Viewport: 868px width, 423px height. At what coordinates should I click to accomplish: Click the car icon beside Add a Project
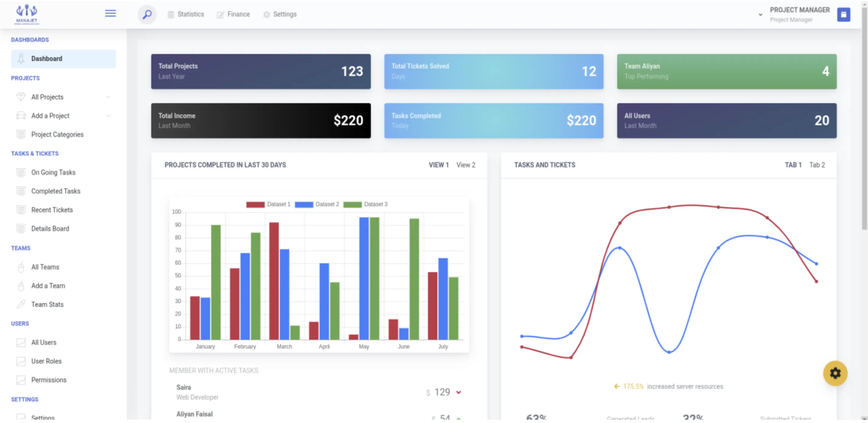coord(21,115)
